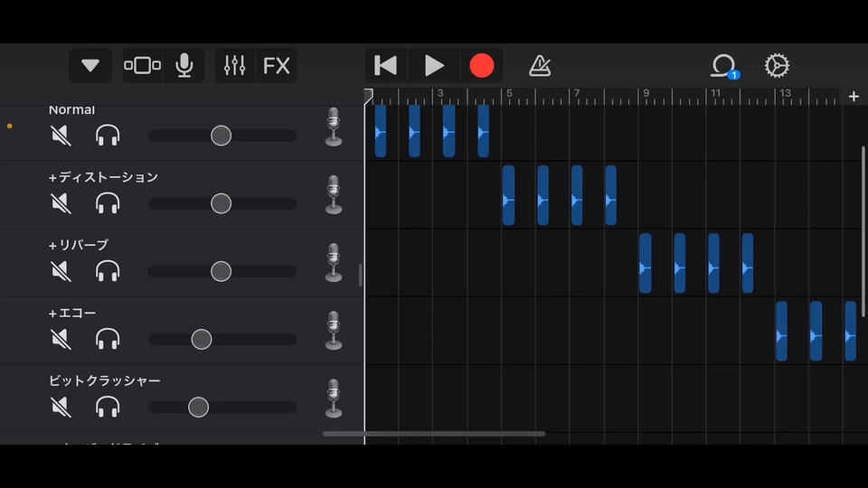Go to beginning of song

386,66
